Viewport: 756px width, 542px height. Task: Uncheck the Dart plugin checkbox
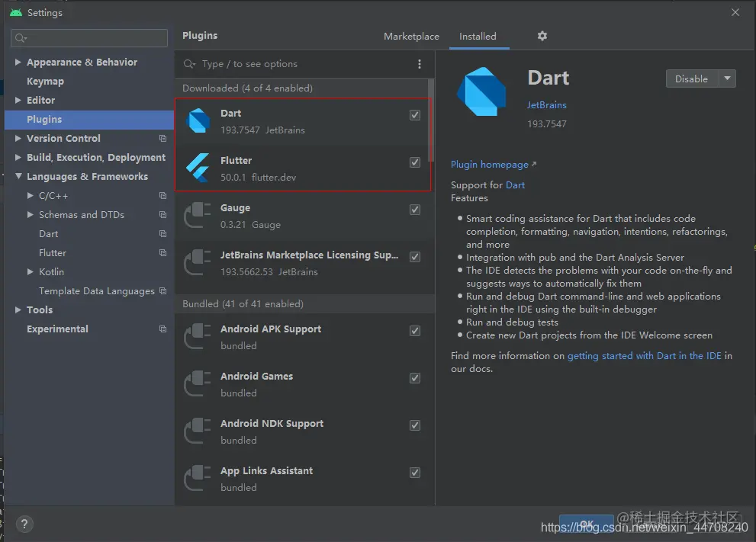[x=415, y=114]
